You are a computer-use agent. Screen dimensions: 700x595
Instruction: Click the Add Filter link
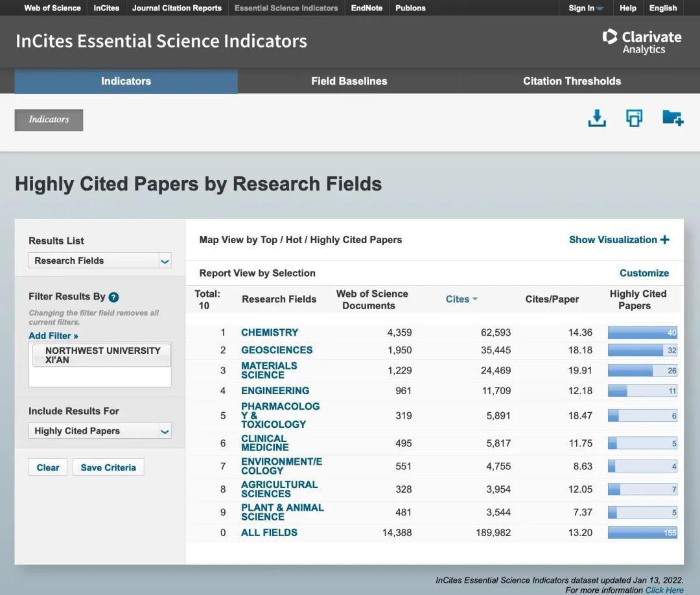(53, 336)
